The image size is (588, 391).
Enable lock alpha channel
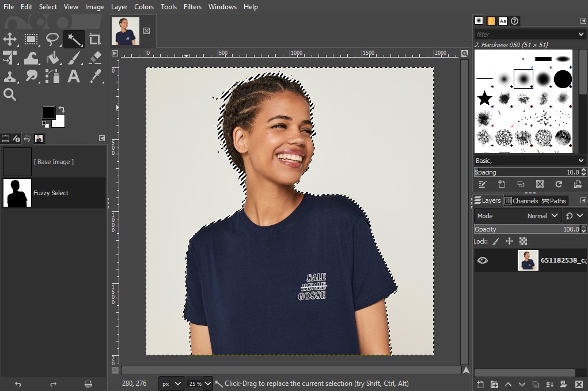point(523,241)
